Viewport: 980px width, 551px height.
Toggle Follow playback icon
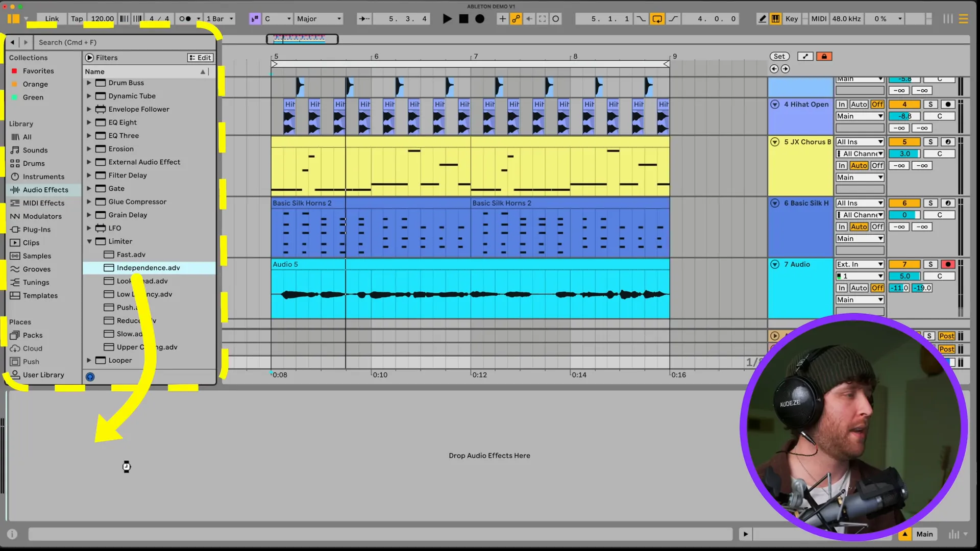(364, 19)
